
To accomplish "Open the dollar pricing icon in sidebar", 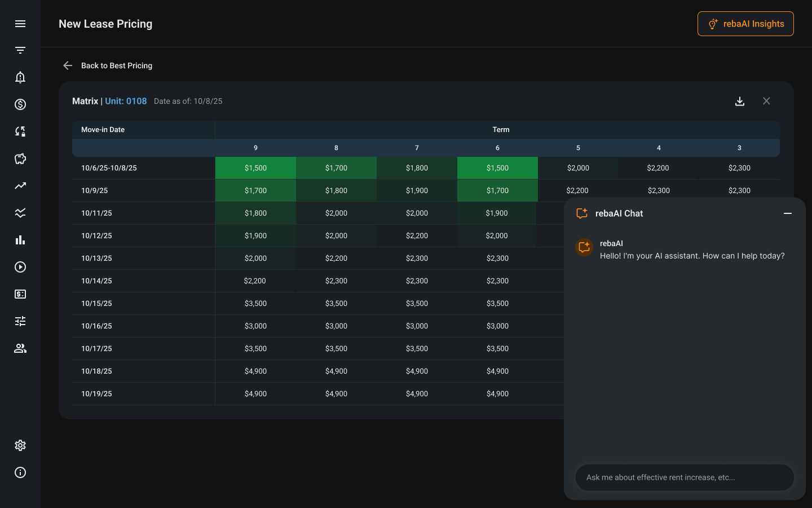I will coord(20,104).
